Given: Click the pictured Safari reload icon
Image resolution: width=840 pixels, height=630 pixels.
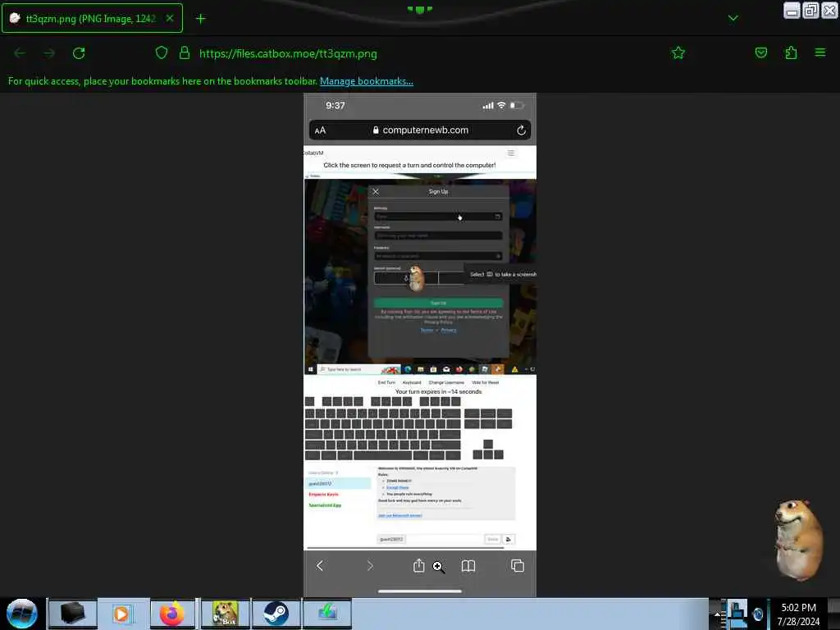Looking at the screenshot, I should click(x=521, y=130).
